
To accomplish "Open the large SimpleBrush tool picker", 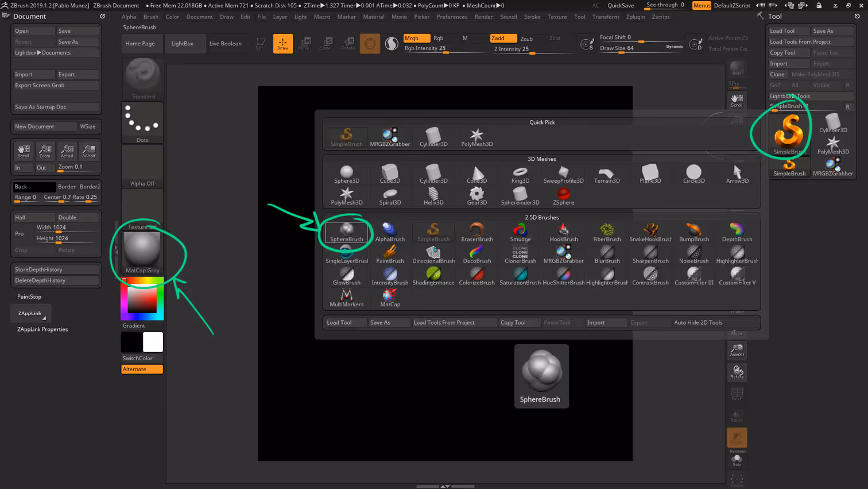I will tap(789, 134).
